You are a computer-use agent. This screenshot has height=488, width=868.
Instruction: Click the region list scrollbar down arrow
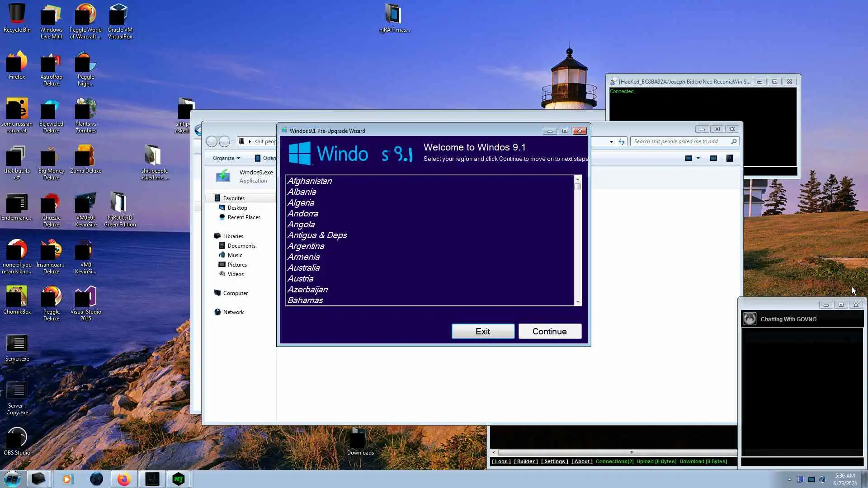pyautogui.click(x=577, y=301)
